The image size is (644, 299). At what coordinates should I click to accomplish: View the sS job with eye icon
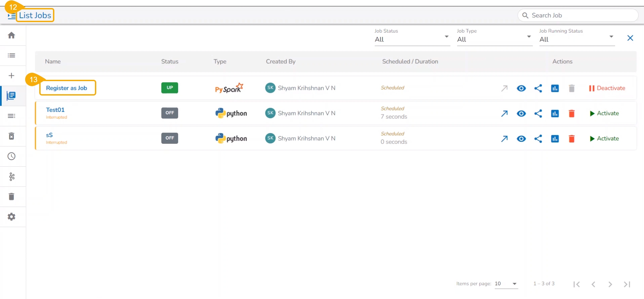521,139
